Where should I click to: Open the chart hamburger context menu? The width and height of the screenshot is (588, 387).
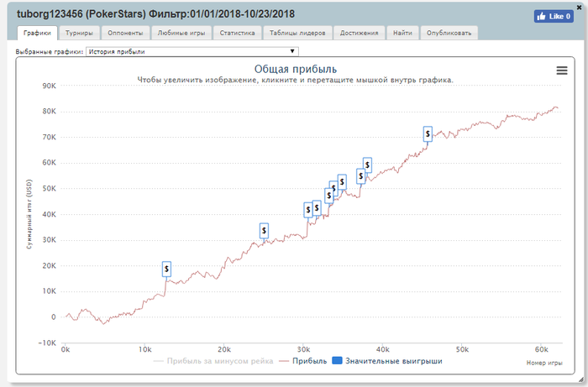[562, 71]
